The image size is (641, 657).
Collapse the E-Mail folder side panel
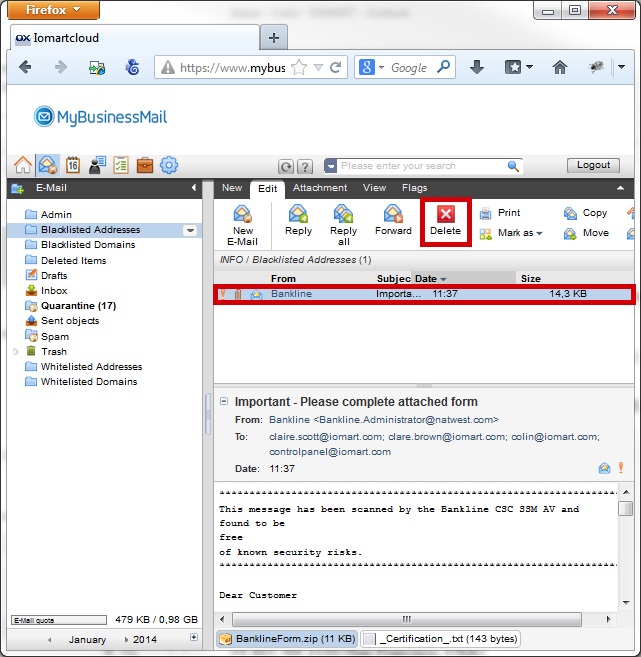coord(194,188)
